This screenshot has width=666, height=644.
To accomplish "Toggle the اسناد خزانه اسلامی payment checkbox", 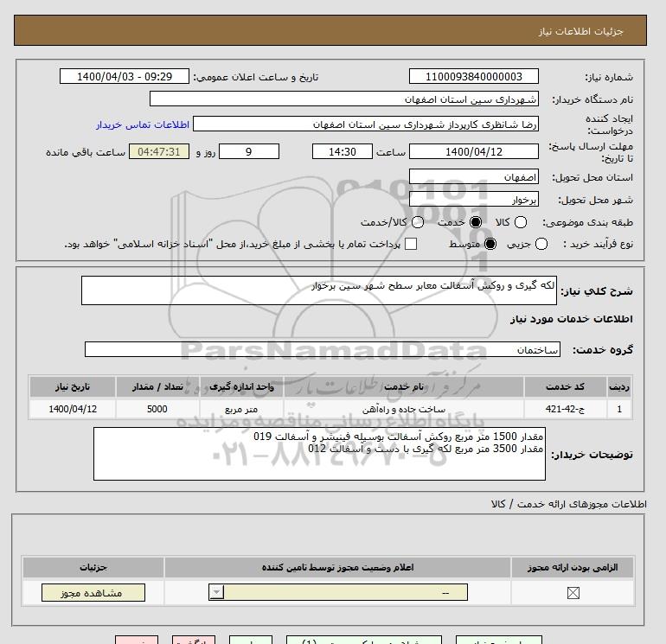I will pyautogui.click(x=411, y=244).
